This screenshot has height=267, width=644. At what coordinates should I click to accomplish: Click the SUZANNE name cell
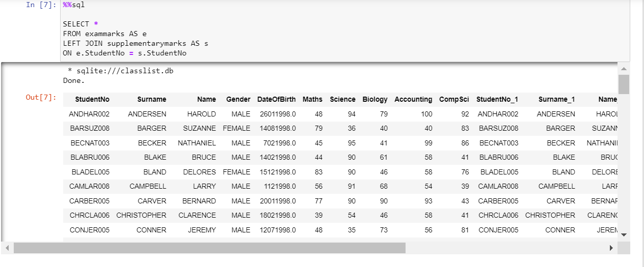(x=200, y=128)
